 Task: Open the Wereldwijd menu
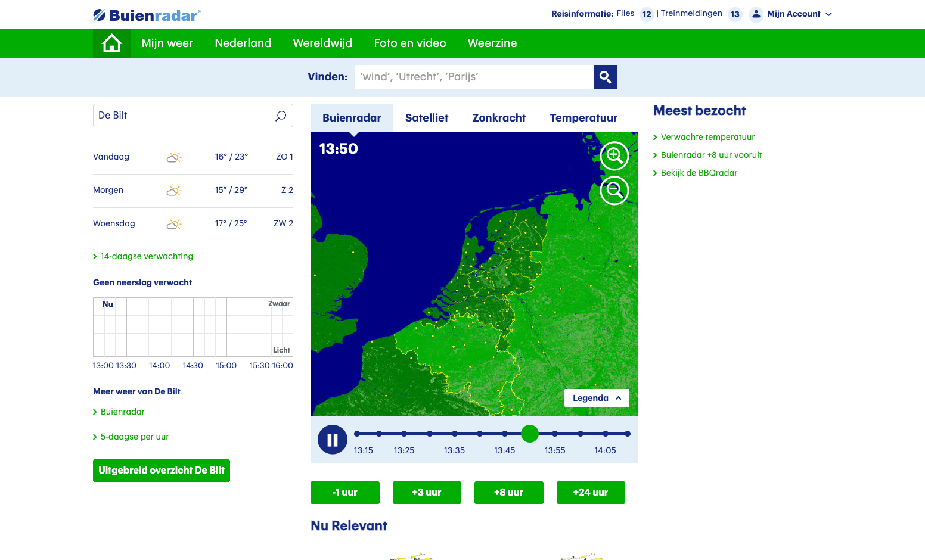[322, 43]
